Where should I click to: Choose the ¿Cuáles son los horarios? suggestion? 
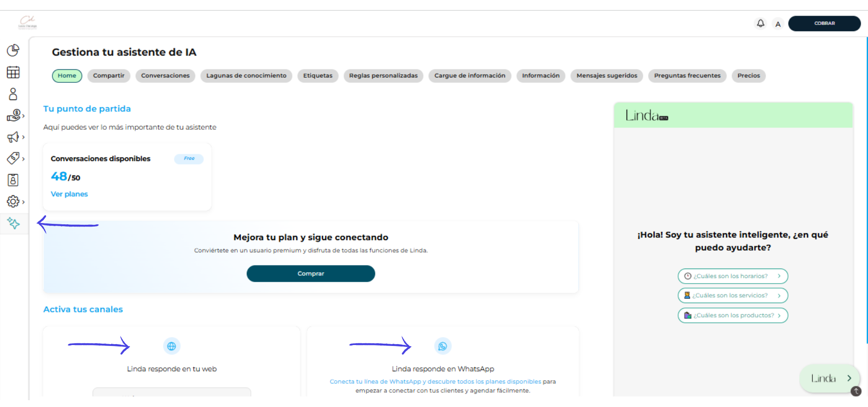pos(732,276)
